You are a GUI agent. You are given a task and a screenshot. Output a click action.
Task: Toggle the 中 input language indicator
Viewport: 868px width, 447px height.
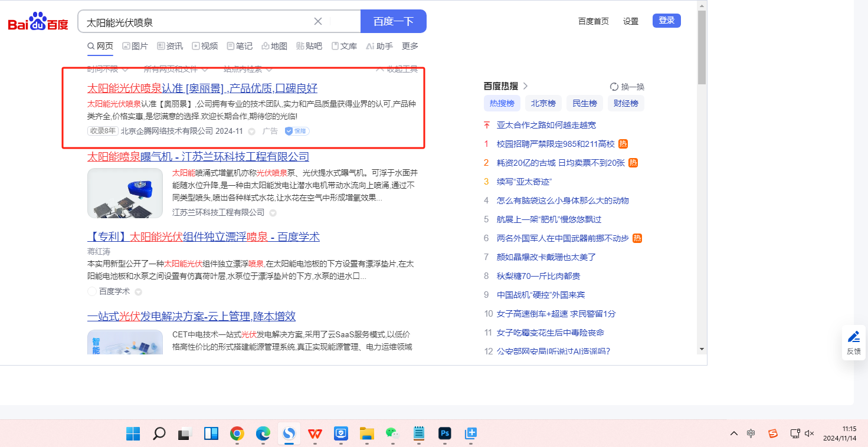coord(751,433)
